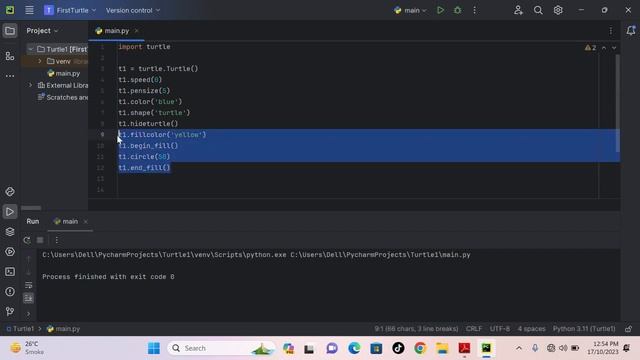The height and width of the screenshot is (360, 640).
Task: Open the FirstTurtle project dropdown
Action: [x=70, y=10]
